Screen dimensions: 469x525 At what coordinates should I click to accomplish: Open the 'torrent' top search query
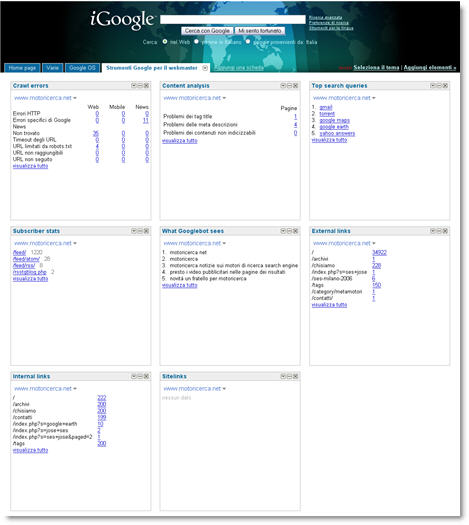[x=327, y=114]
